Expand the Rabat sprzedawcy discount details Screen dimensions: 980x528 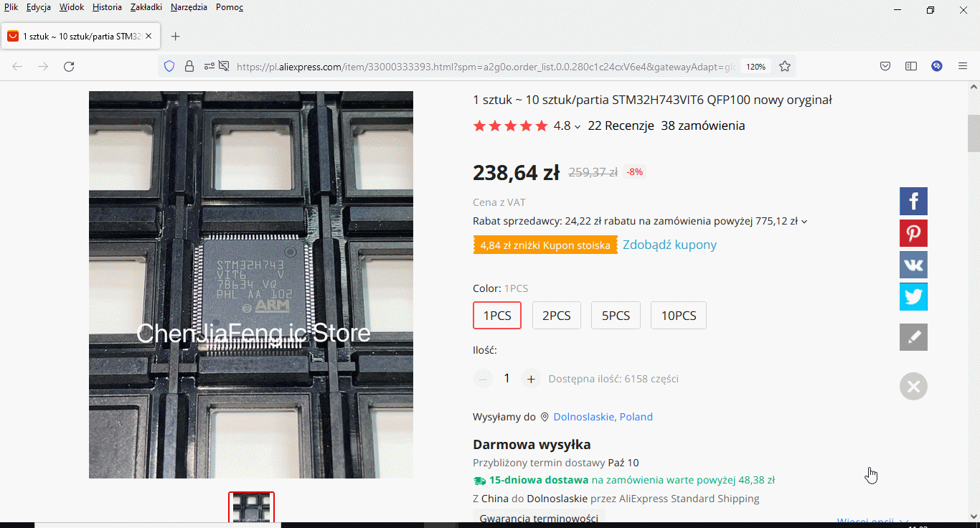[x=804, y=222]
